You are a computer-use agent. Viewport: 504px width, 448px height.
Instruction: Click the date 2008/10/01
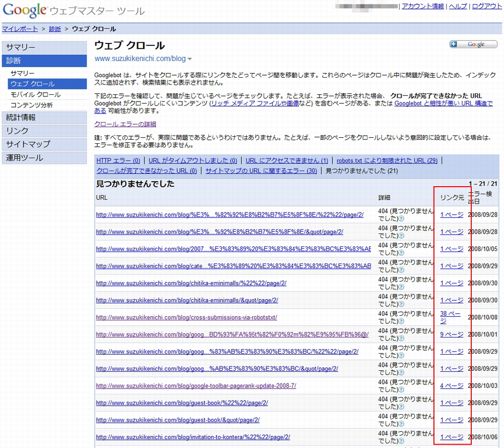pos(482,334)
